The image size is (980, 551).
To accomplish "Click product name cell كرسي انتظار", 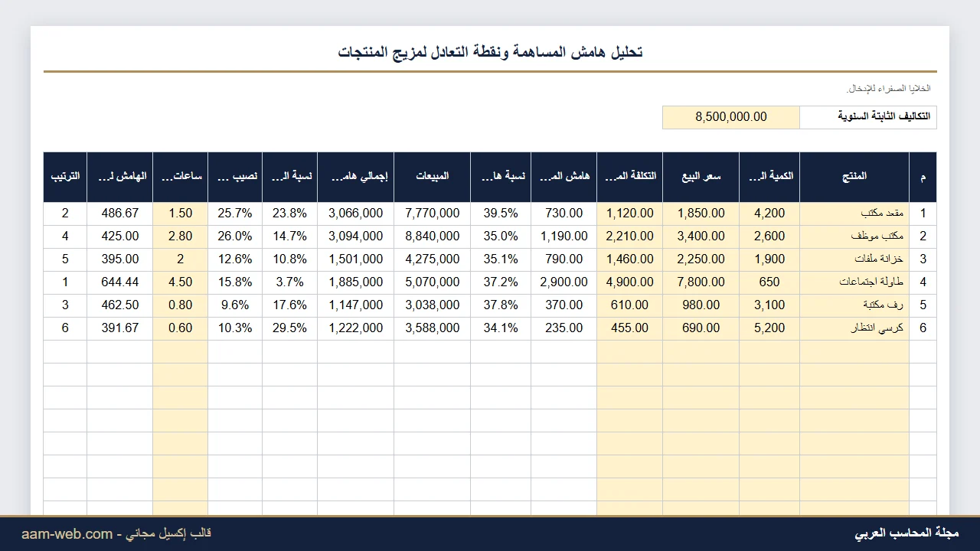I will point(854,328).
